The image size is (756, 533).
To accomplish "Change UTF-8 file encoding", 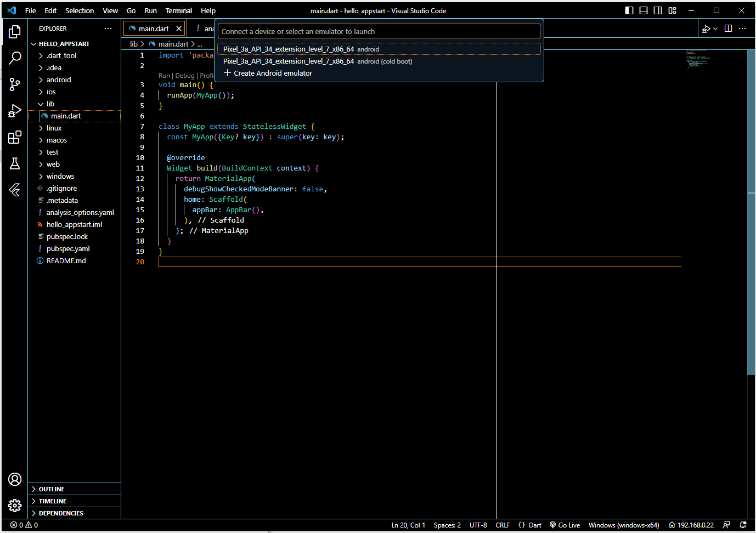I will (x=478, y=525).
